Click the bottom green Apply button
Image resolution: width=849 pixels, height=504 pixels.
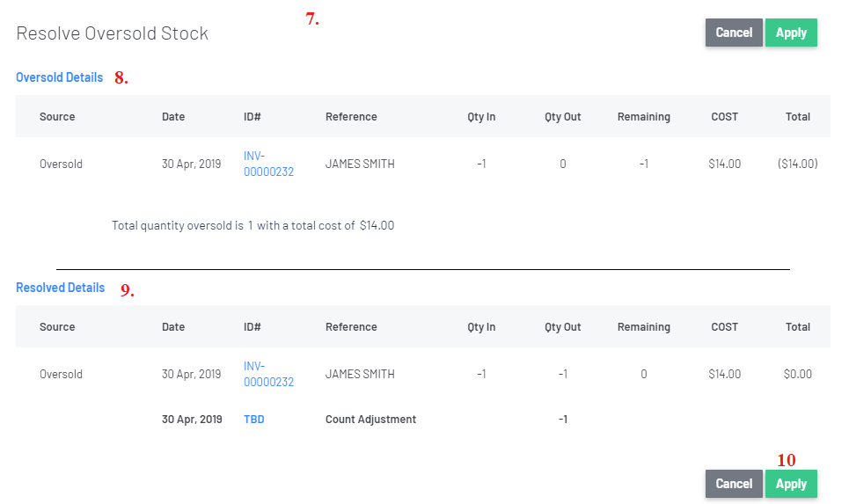point(791,484)
